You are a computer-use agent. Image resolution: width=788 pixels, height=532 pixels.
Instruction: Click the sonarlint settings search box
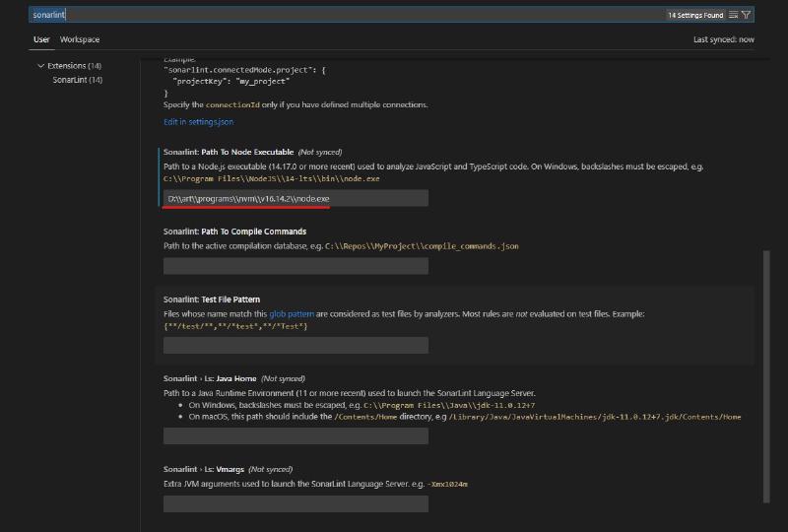click(x=345, y=15)
